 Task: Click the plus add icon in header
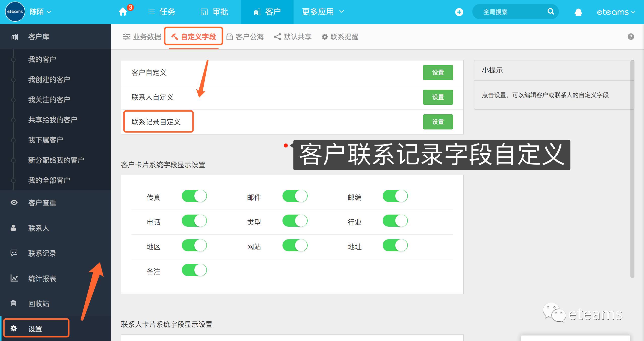tap(459, 12)
